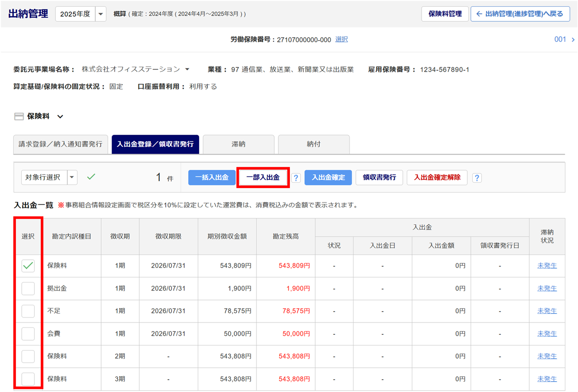Select the 会費 row checkbox
578x392 pixels.
click(x=28, y=334)
